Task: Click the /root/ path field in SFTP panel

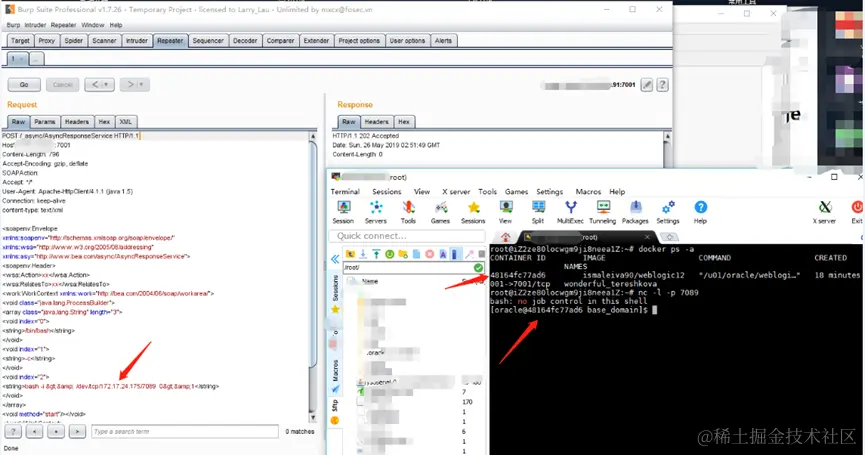Action: pyautogui.click(x=408, y=267)
